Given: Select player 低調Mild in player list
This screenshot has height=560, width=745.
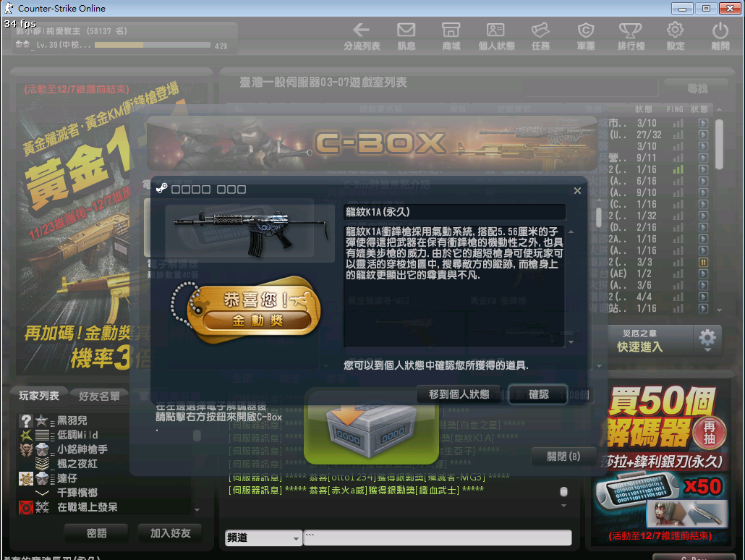Looking at the screenshot, I should pyautogui.click(x=78, y=435).
